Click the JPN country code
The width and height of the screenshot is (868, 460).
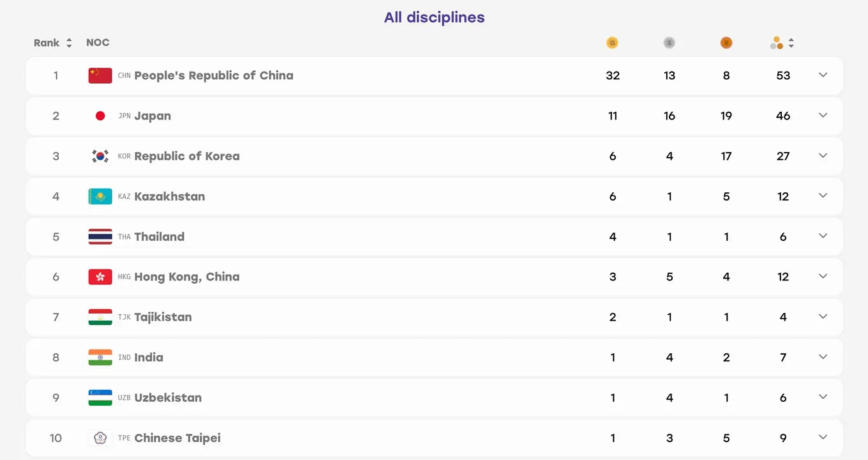coord(124,116)
